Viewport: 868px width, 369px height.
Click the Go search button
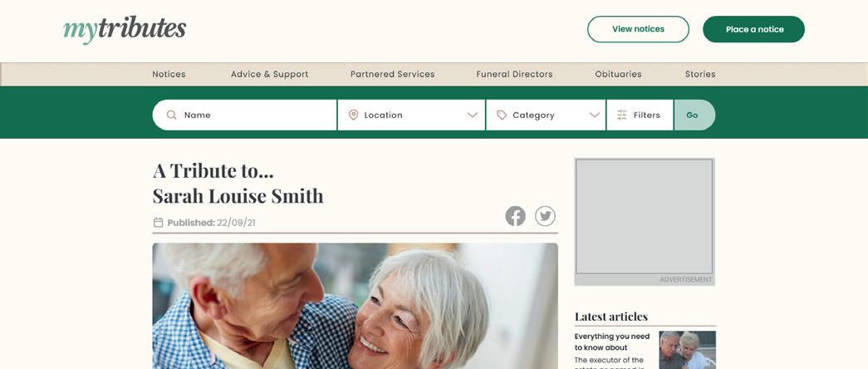694,115
